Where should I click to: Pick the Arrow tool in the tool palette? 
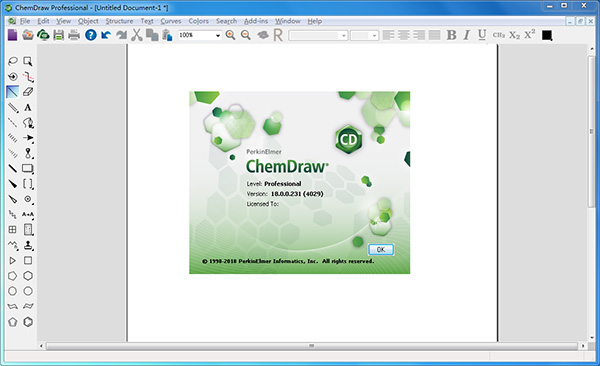click(x=28, y=138)
